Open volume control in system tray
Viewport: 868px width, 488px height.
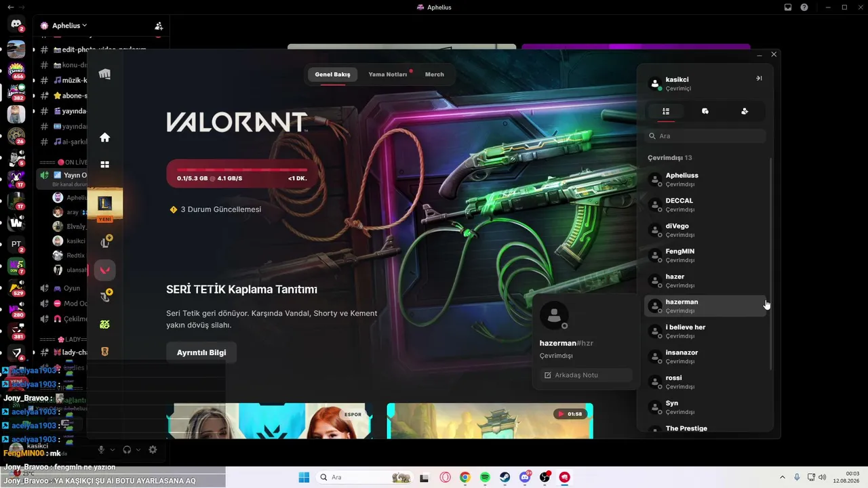point(822,477)
